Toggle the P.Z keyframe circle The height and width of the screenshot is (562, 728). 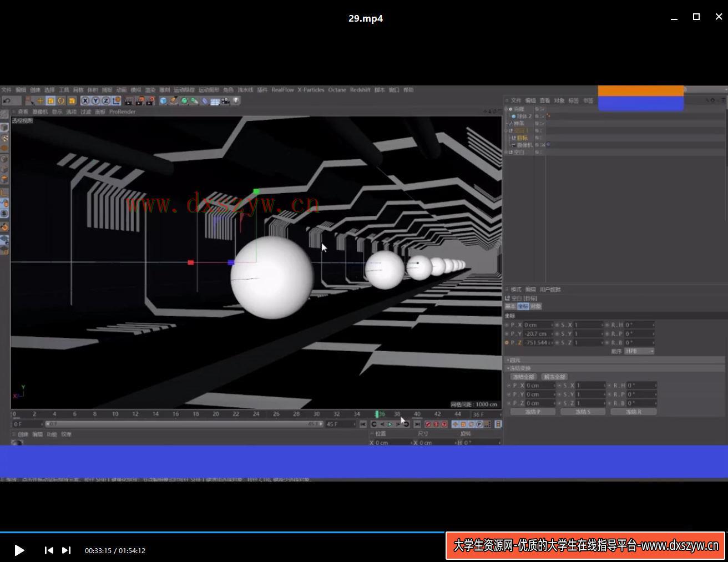(507, 343)
